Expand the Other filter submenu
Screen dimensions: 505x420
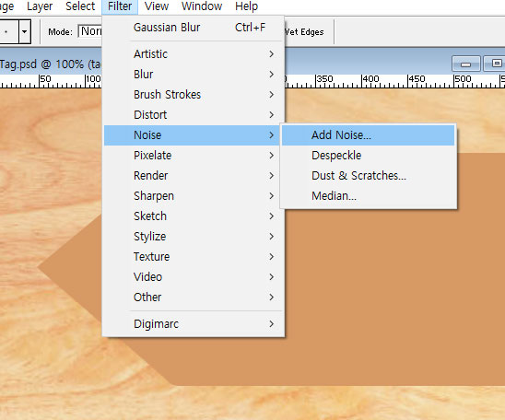click(x=194, y=297)
